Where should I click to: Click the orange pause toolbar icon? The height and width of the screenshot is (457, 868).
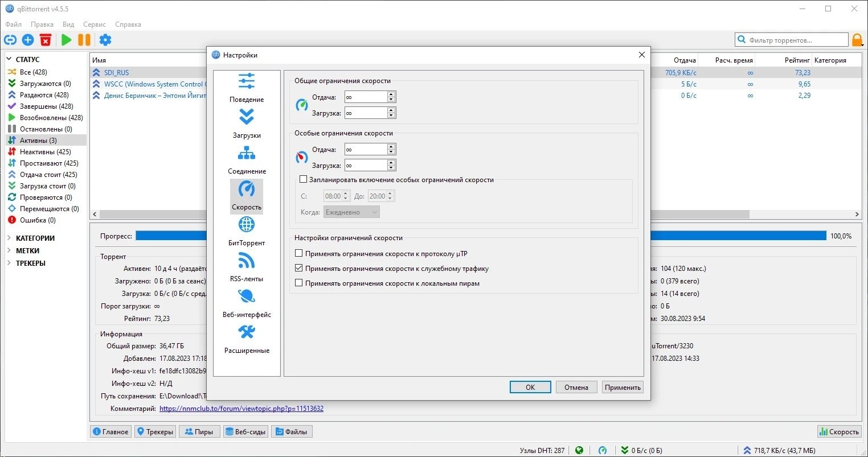click(x=84, y=40)
